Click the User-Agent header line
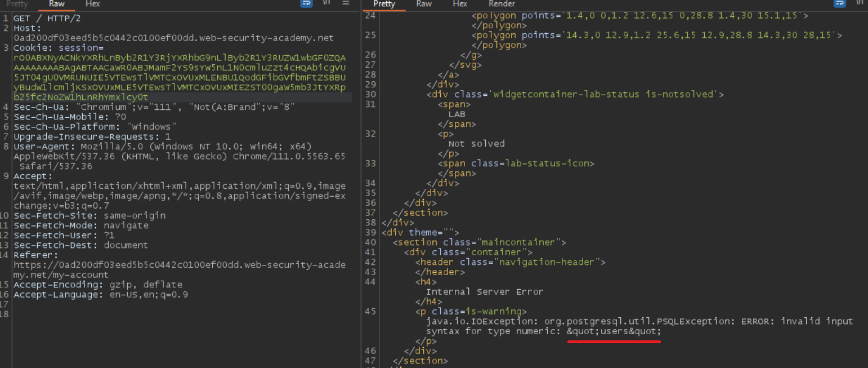Image resolution: width=868 pixels, height=368 pixels. [180, 156]
